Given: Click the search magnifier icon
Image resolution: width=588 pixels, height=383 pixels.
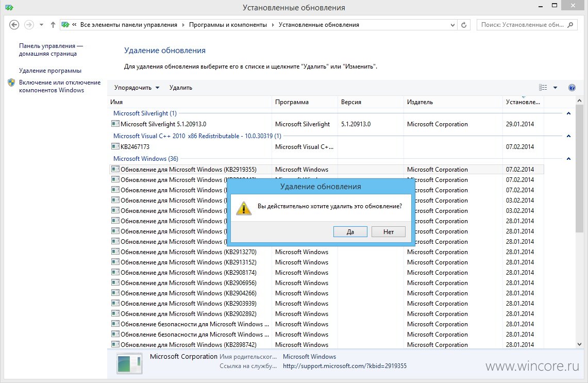Looking at the screenshot, I should click(570, 25).
